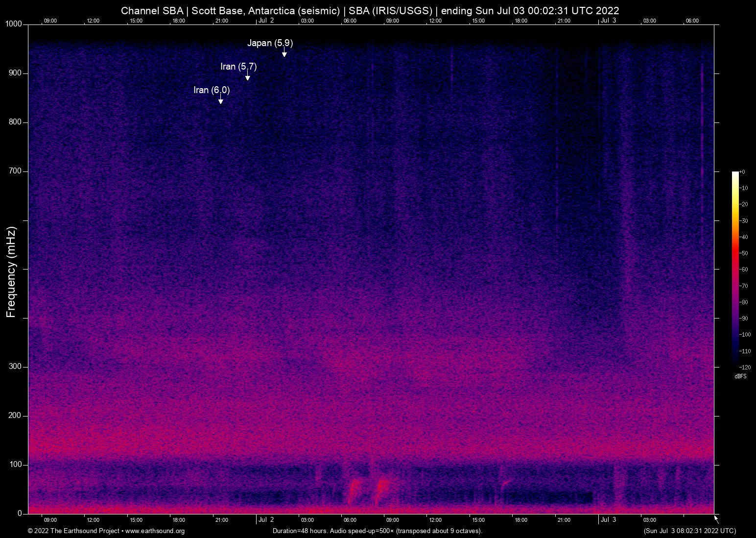
Task: Click the 100 frequency axis label
Action: [16, 465]
